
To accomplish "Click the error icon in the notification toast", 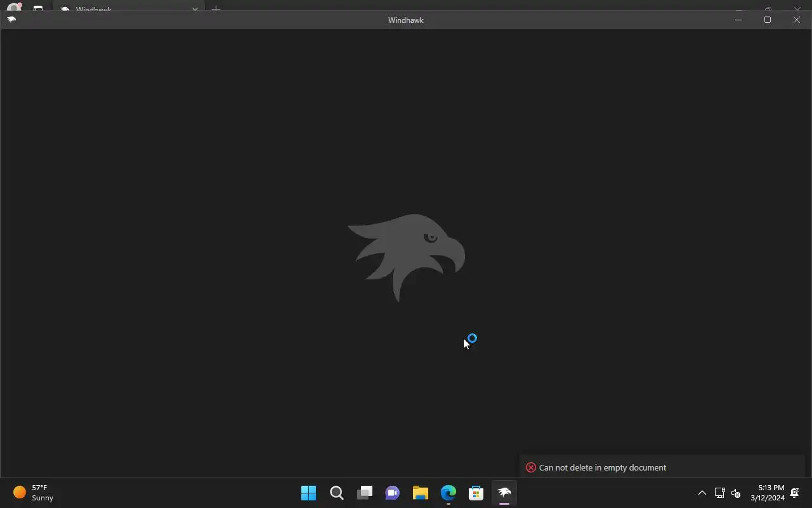I will 531,467.
